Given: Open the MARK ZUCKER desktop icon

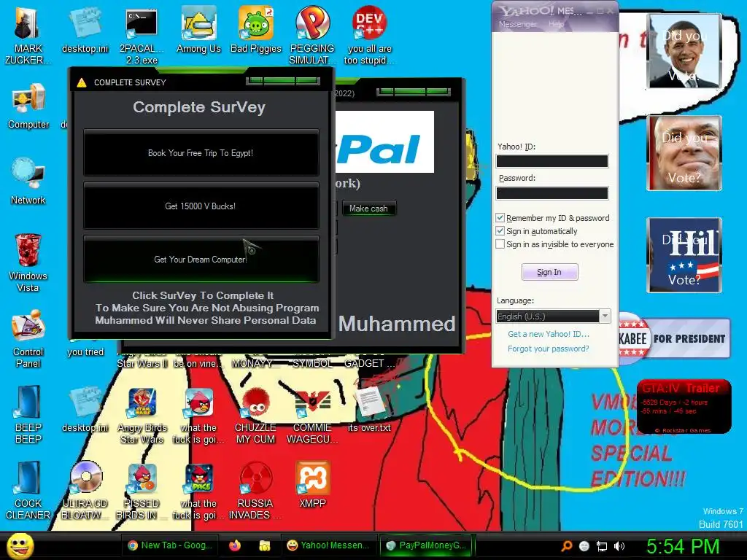Looking at the screenshot, I should pyautogui.click(x=27, y=36).
